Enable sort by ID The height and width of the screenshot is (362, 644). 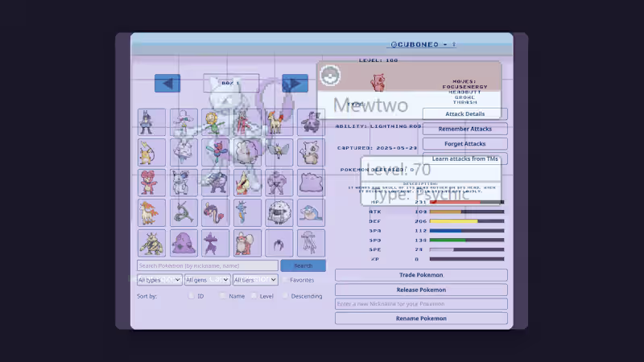(x=191, y=296)
